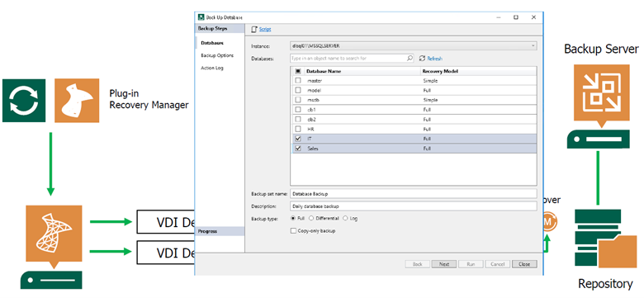Click the Repository storage icon
The image size is (644, 298).
click(606, 239)
